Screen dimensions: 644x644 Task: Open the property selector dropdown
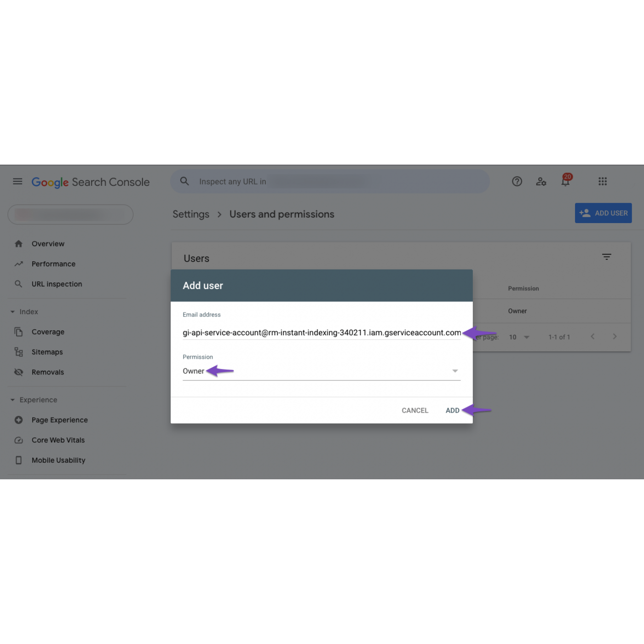(x=70, y=214)
